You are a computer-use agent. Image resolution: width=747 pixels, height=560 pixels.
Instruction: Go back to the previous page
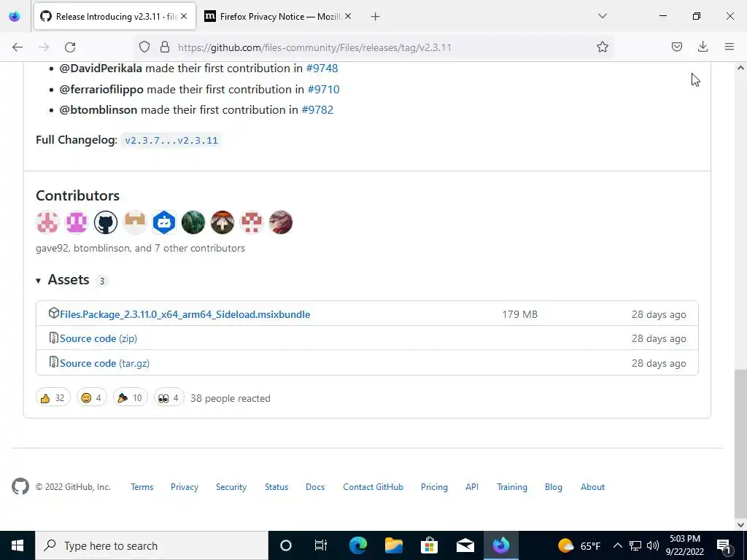(18, 47)
